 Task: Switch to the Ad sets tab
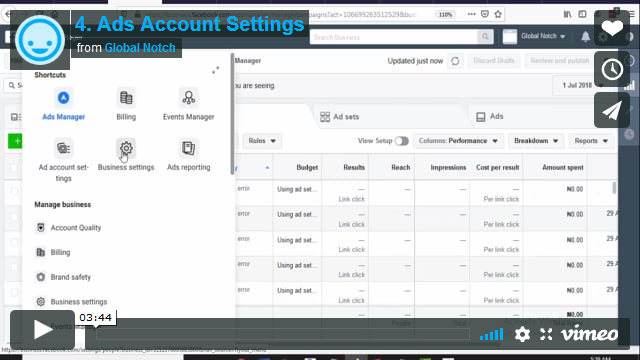(340, 117)
